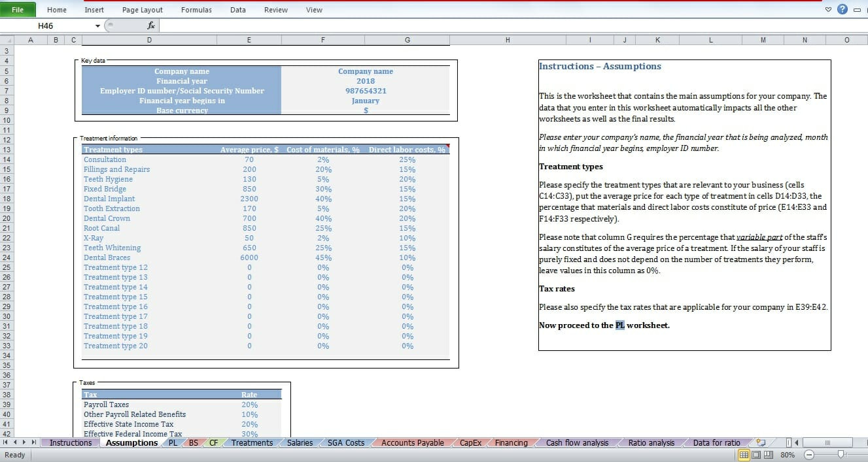
Task: Open the Home ribbon tab
Action: point(57,10)
